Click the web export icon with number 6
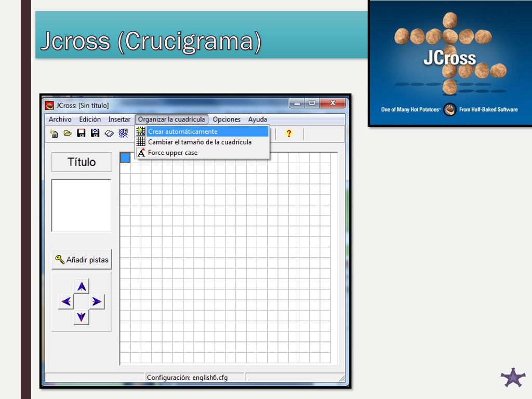Screen dimensions: 532x399 [x=123, y=133]
